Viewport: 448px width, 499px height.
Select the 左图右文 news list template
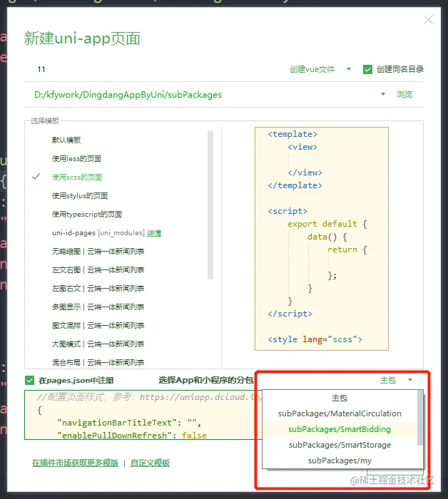[98, 288]
